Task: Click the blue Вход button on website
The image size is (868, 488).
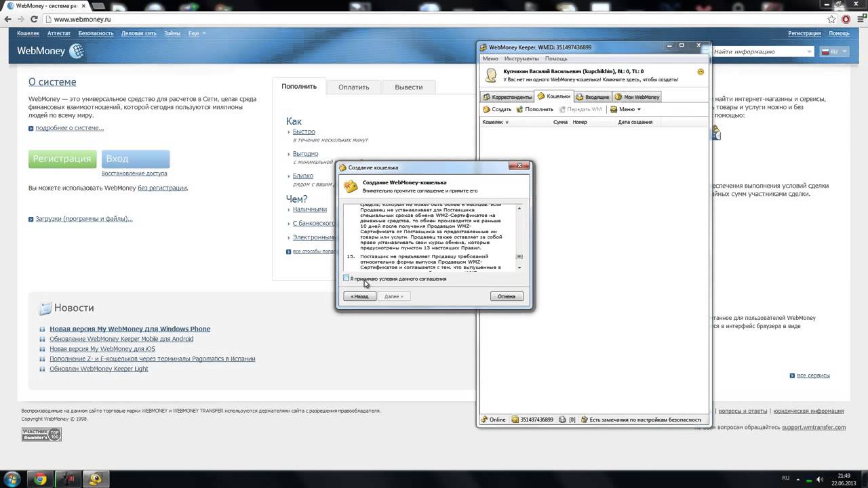Action: pos(136,159)
